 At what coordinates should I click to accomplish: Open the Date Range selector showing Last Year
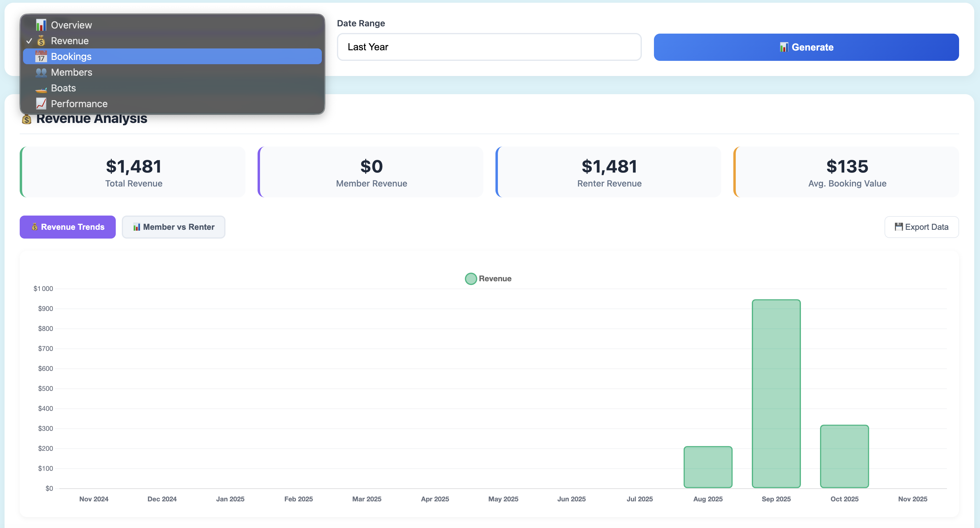click(489, 47)
